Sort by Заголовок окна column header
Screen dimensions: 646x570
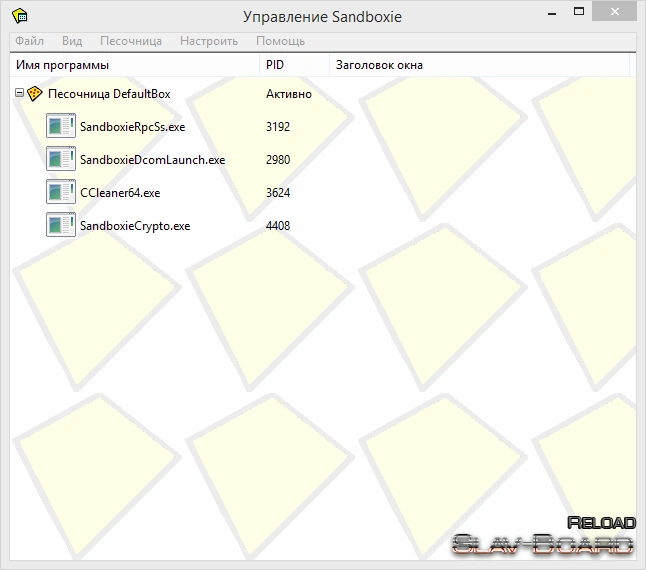click(480, 65)
